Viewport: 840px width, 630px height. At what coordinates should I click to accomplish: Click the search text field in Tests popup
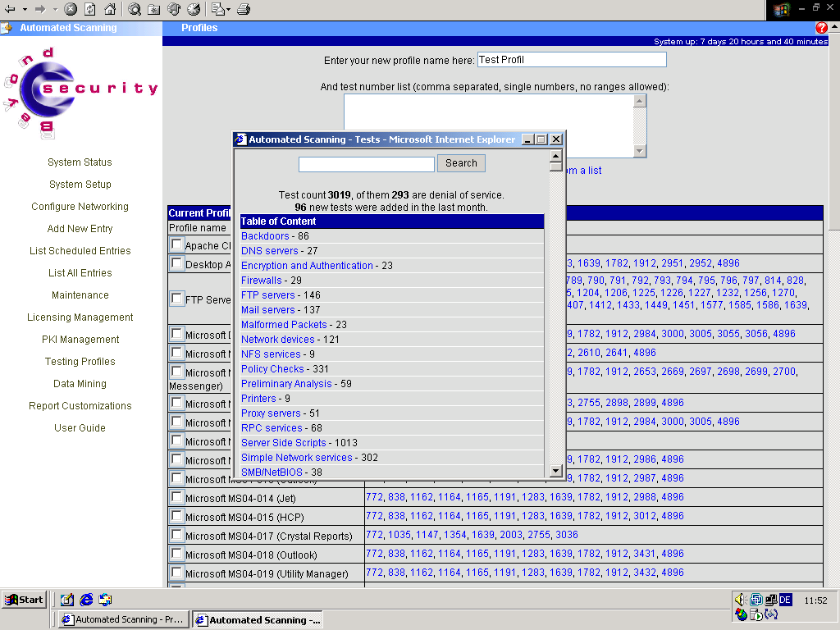coord(367,164)
